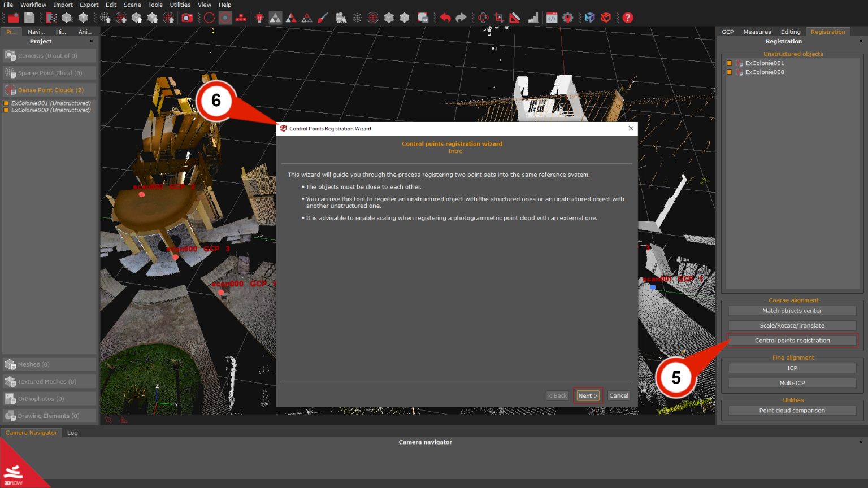Image resolution: width=868 pixels, height=488 pixels.
Task: Toggle ExColonie001 (Unstructured) checkbox in Project panel
Action: (x=6, y=103)
